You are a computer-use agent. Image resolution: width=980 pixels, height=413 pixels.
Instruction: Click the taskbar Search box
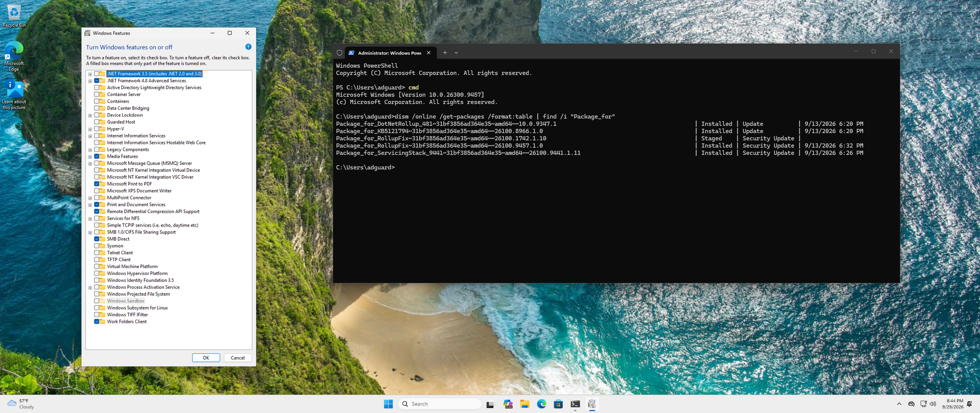coord(440,404)
